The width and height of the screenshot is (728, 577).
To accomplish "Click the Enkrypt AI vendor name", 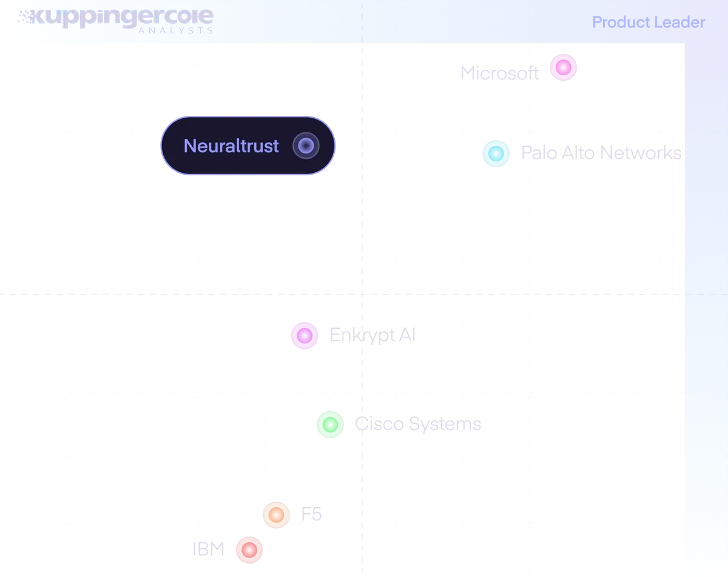I will [372, 335].
